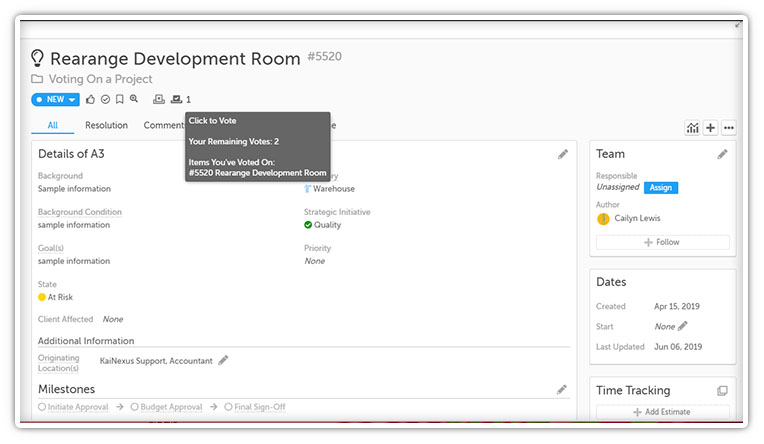Edit Milestones with pencil icon
This screenshot has width=764, height=444.
coord(562,390)
